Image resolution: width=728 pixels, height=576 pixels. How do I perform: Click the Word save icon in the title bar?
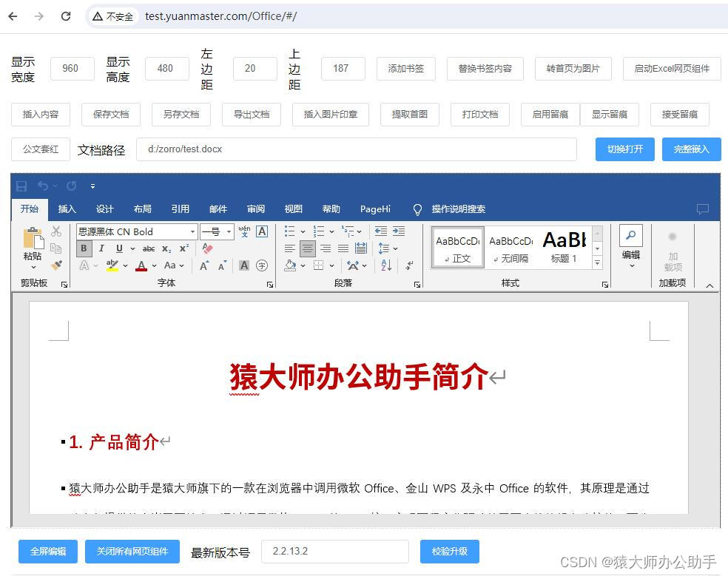tap(21, 186)
